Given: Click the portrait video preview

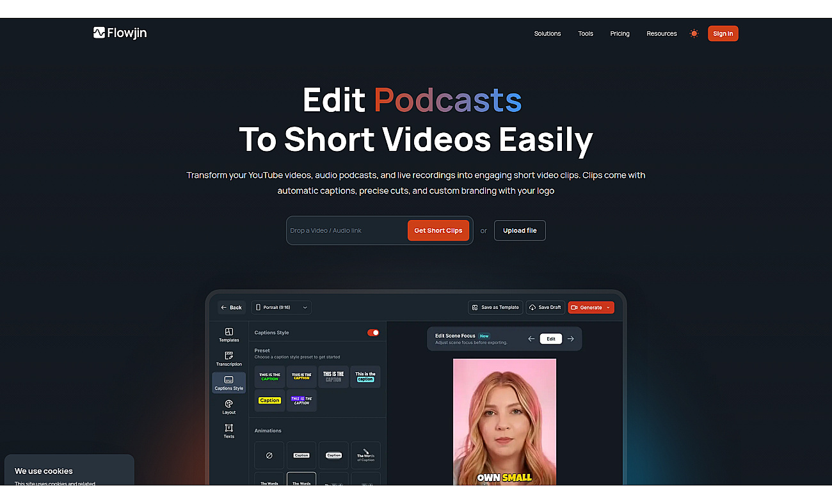Looking at the screenshot, I should [x=504, y=421].
